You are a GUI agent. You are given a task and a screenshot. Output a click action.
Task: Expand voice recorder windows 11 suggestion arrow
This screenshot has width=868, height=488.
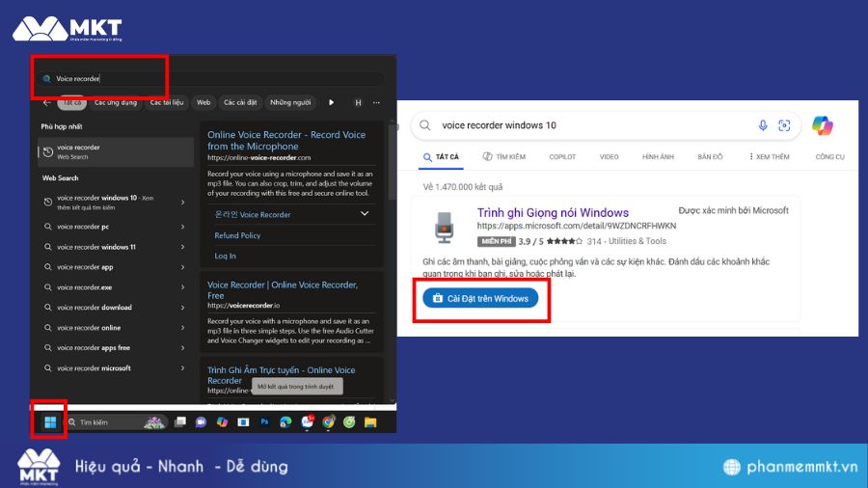pos(182,247)
